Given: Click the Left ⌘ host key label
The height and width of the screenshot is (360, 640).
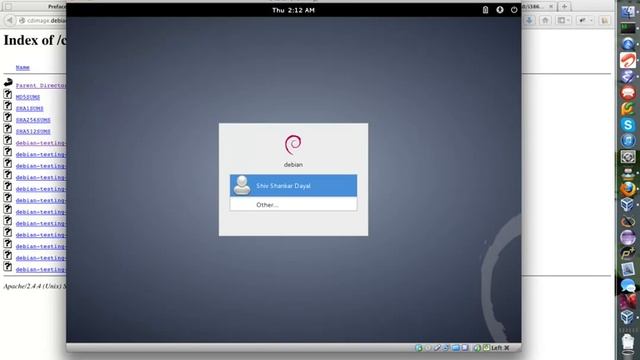Looking at the screenshot, I should pos(501,348).
